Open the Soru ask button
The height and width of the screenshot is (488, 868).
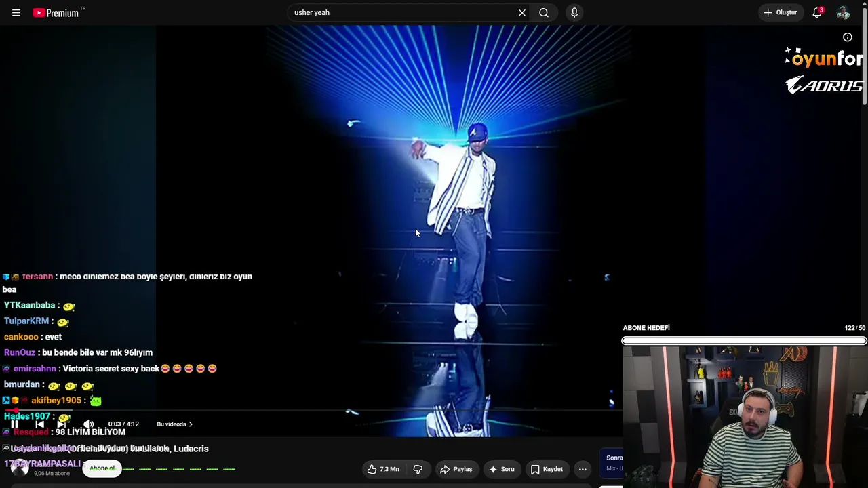502,469
